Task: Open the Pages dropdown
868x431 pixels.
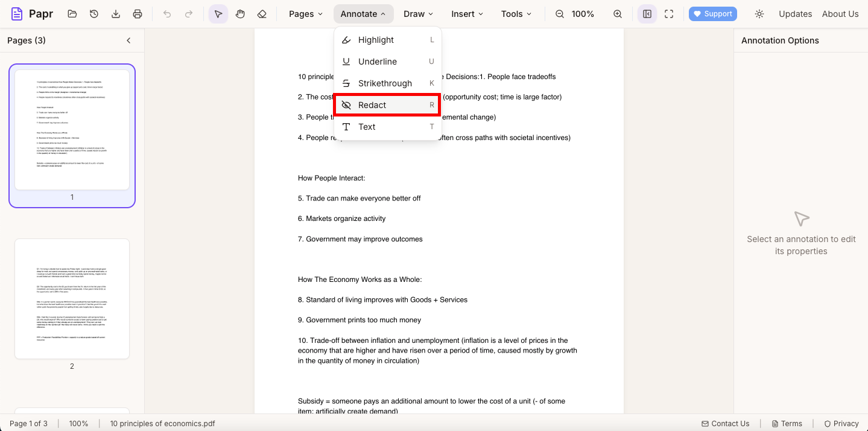Action: pyautogui.click(x=305, y=13)
